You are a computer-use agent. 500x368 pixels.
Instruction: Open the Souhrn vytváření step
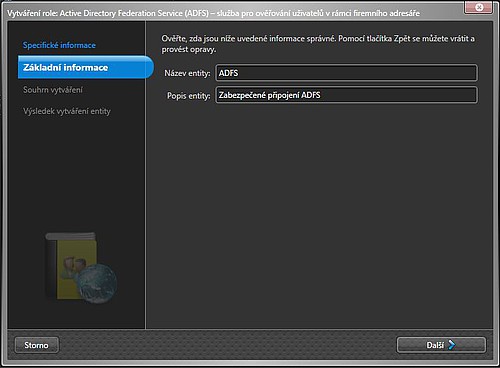pyautogui.click(x=53, y=90)
